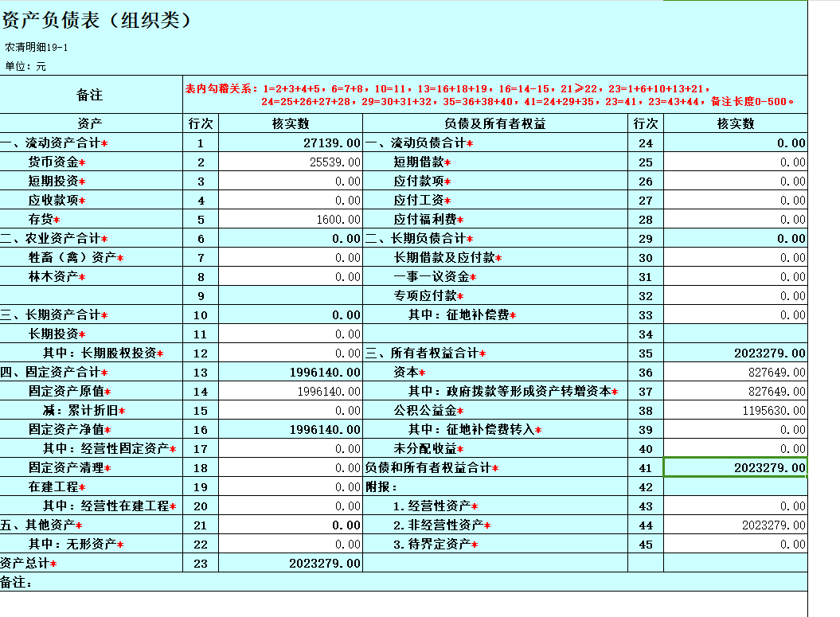Select the highlighted 负债和所有者权益合计 value cell
Screen dimensions: 840x617
point(736,467)
